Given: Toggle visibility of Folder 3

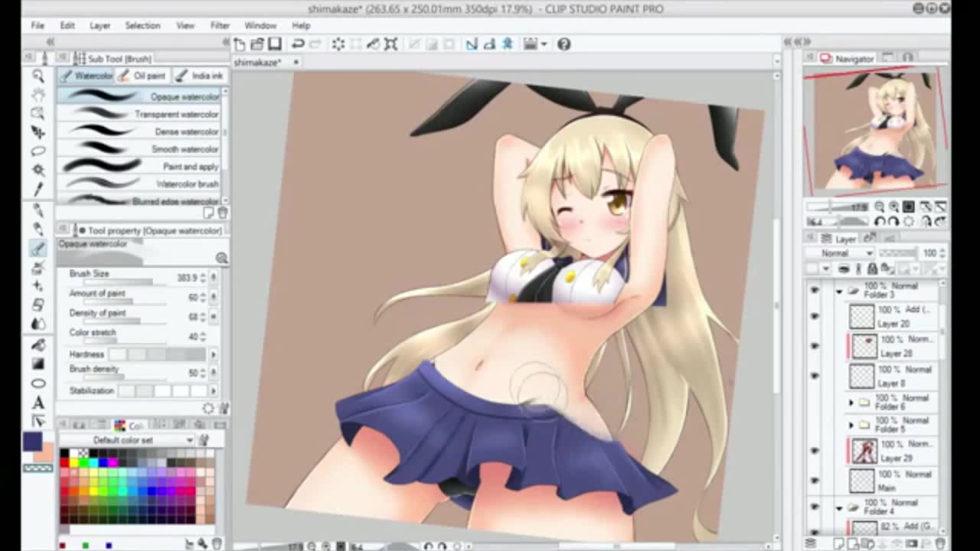Looking at the screenshot, I should pos(814,292).
